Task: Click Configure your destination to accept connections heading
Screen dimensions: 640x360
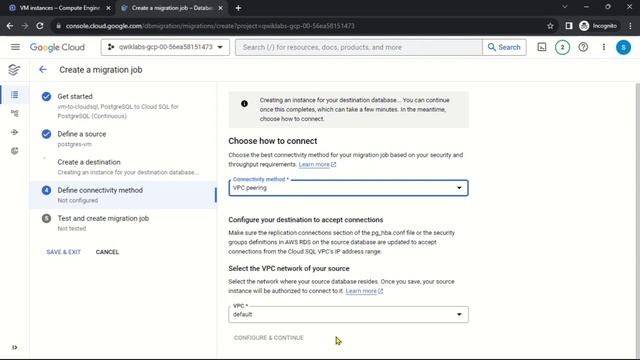Action: pyautogui.click(x=306, y=220)
